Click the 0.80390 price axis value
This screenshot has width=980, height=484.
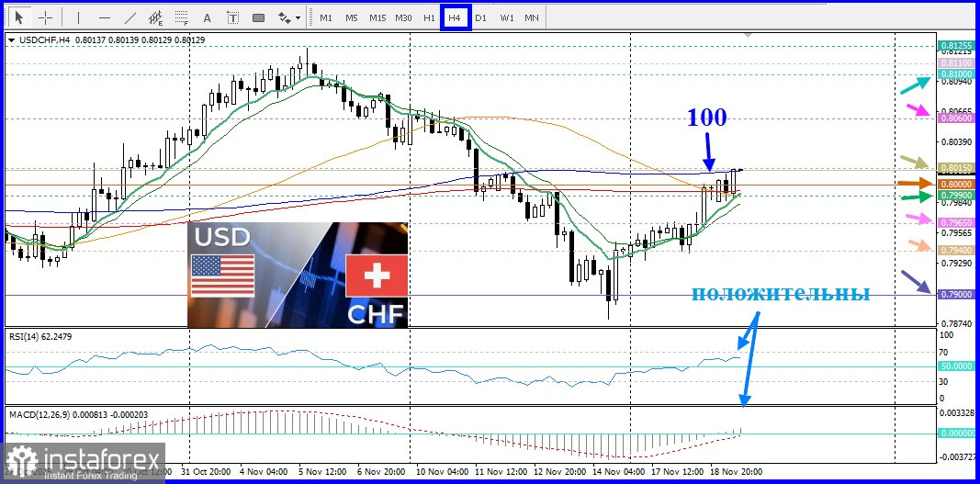[x=955, y=142]
